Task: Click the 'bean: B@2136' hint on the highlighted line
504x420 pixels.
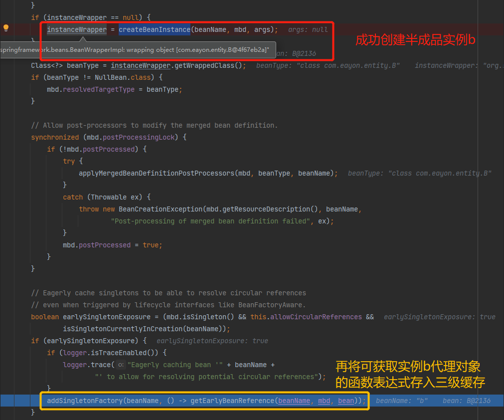Action: click(467, 401)
